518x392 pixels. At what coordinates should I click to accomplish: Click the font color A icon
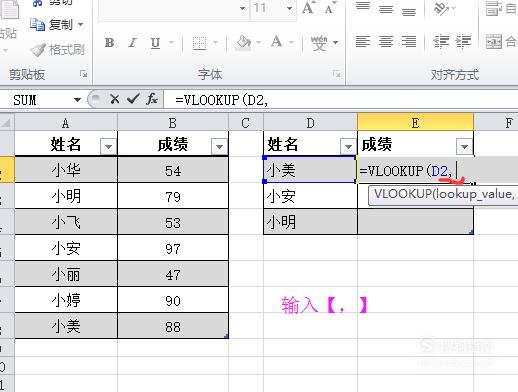pos(276,42)
